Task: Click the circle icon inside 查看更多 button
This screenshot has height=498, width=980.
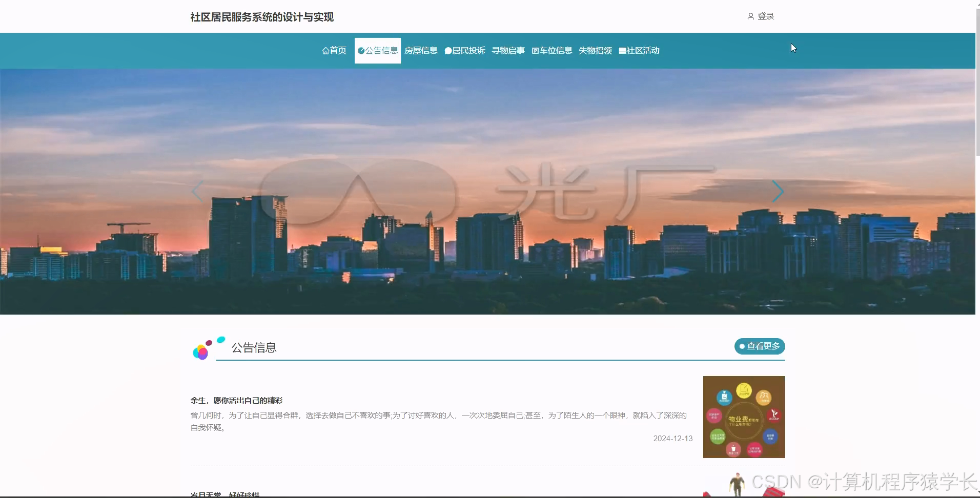Action: click(x=741, y=346)
